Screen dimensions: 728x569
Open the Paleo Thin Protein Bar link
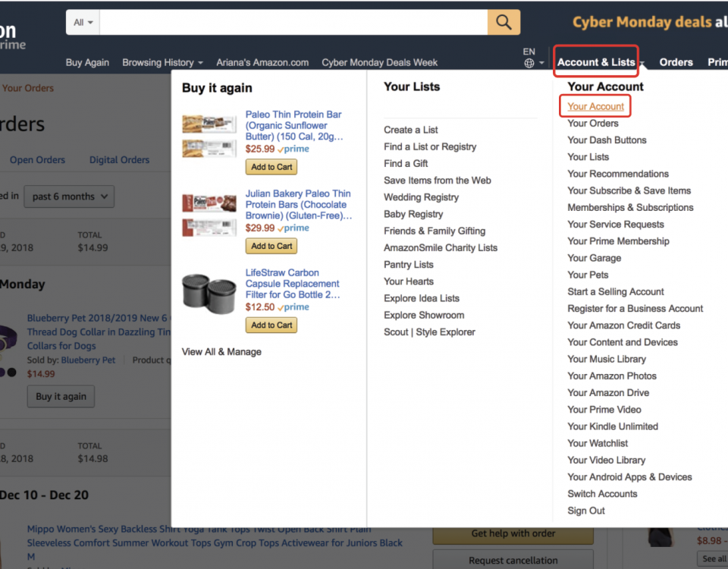coord(294,125)
